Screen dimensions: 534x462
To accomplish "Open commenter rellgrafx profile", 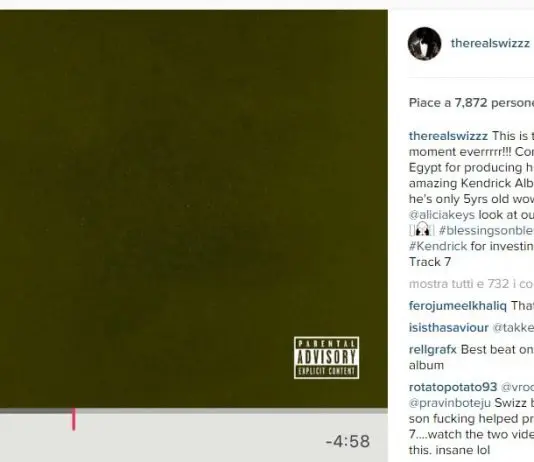I will 433,350.
